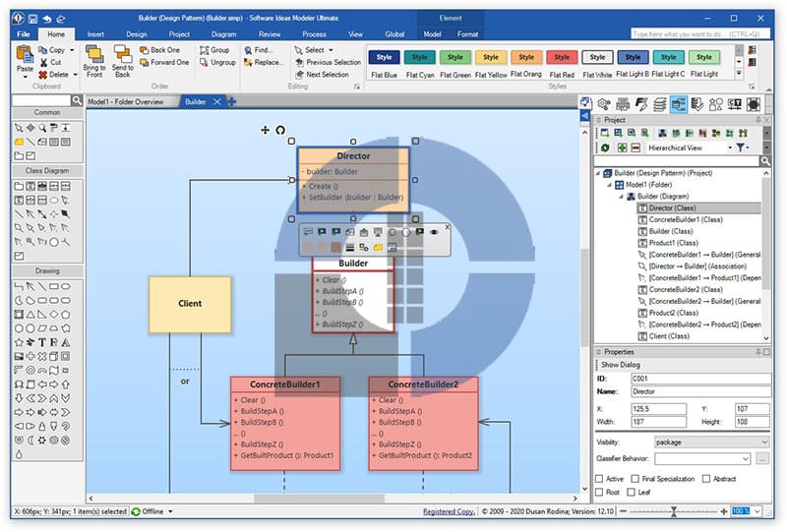Image resolution: width=787 pixels, height=532 pixels.
Task: Click Next Selection button
Action: 323,75
